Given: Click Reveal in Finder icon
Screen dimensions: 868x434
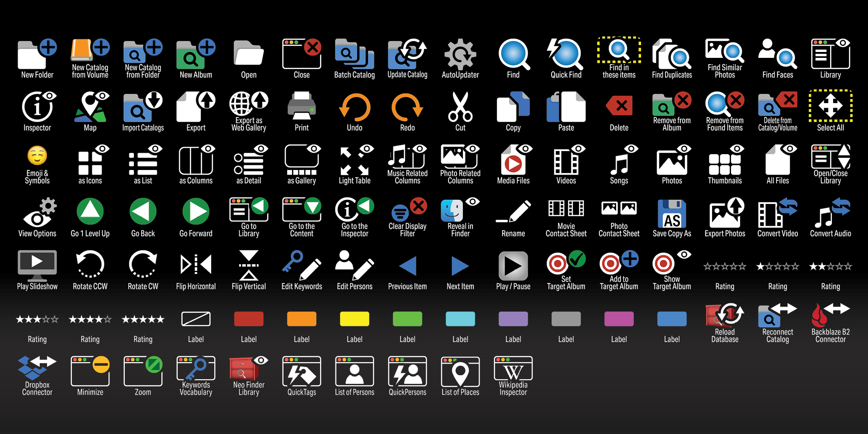Looking at the screenshot, I should click(460, 209).
